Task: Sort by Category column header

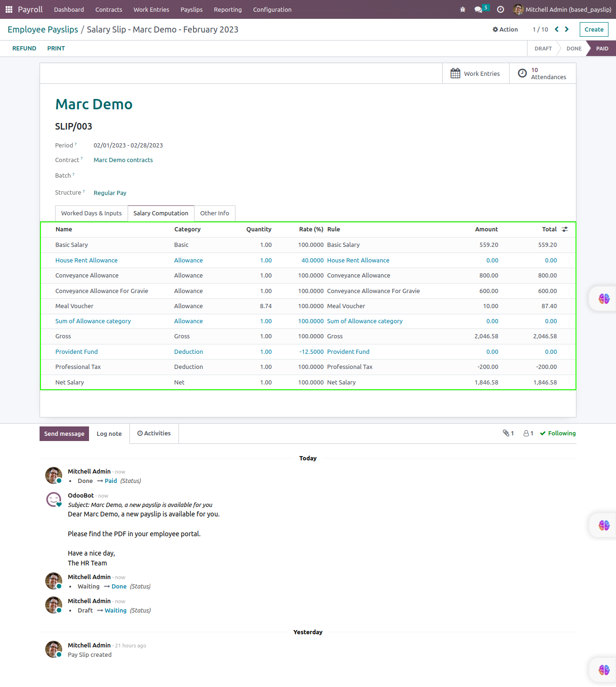Action: click(187, 229)
